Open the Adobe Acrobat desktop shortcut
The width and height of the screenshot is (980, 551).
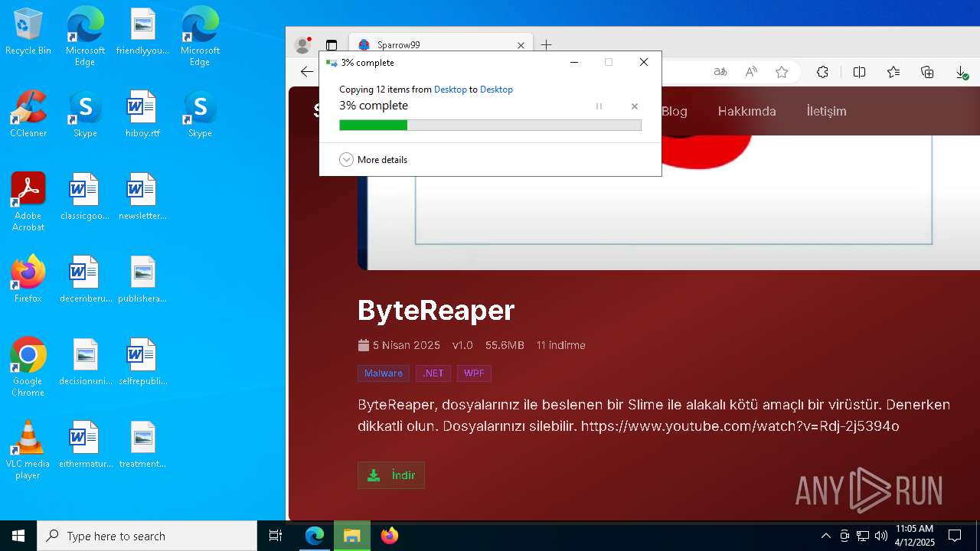[x=28, y=202]
